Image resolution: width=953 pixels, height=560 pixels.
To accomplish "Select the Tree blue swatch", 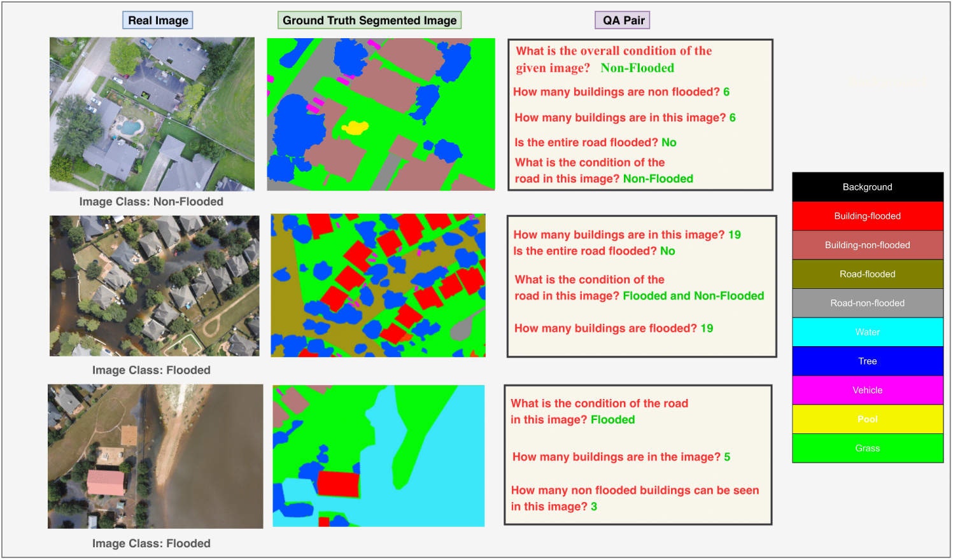I will [x=868, y=361].
